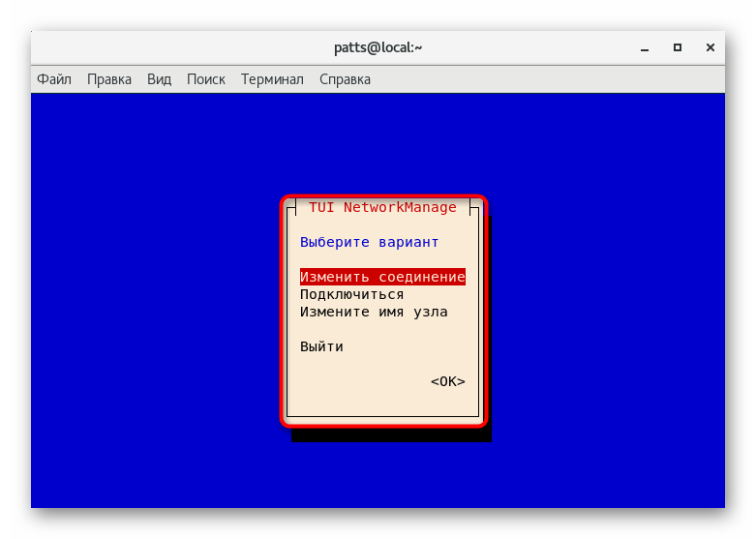756x539 pixels.
Task: Click the patts@local:~ window title
Action: point(378,47)
